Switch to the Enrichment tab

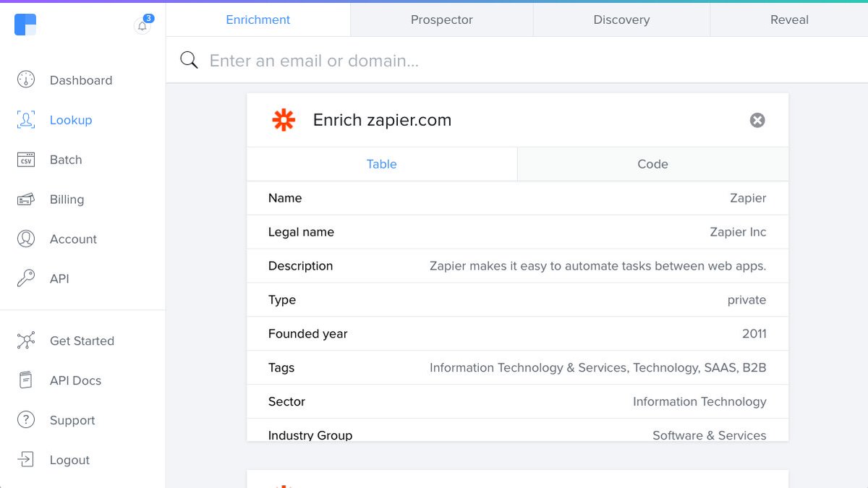pyautogui.click(x=258, y=20)
